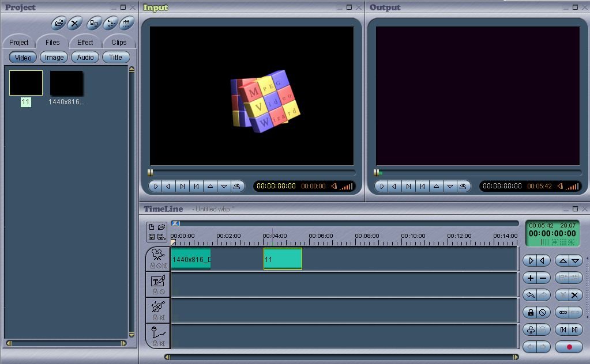Open the Effect tab
This screenshot has width=590, height=364.
click(85, 43)
